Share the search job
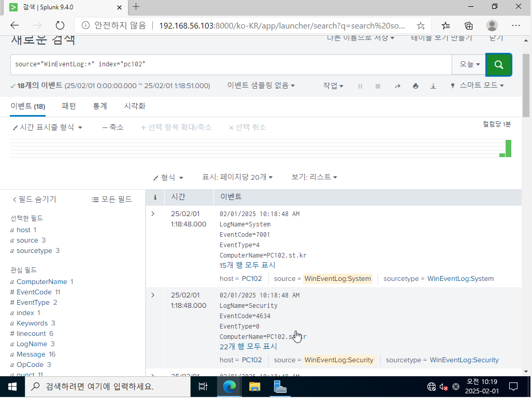 [397, 86]
